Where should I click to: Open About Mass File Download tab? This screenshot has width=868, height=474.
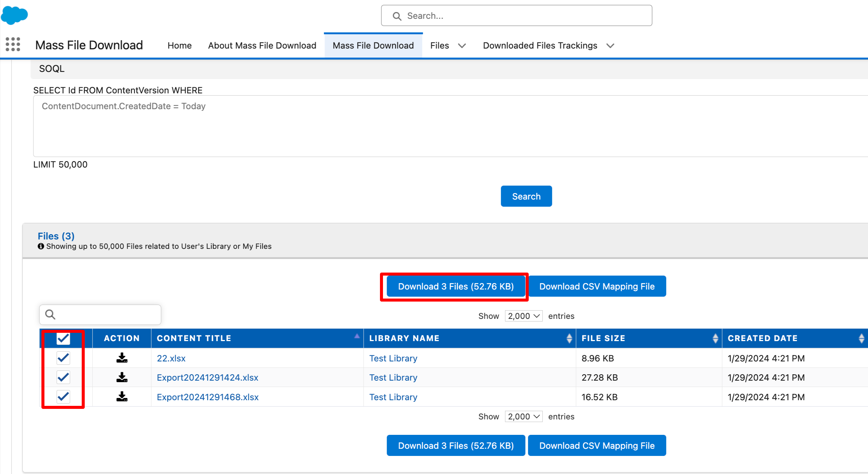point(262,46)
